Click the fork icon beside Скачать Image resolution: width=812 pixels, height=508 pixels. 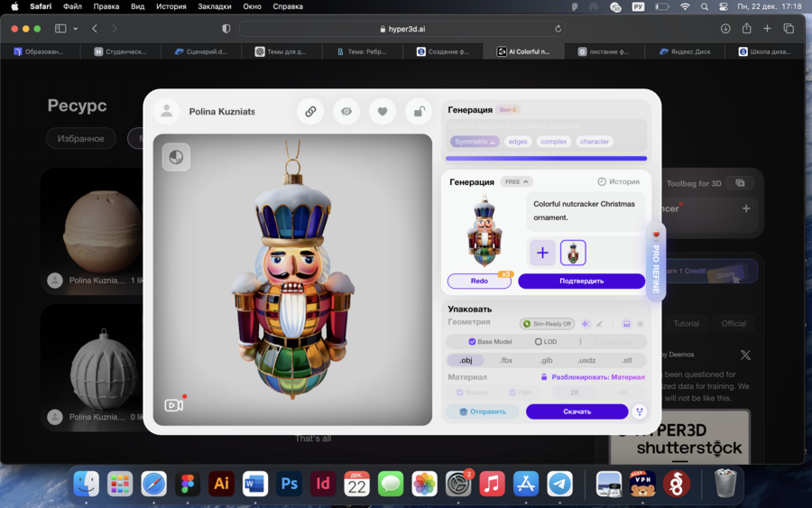[640, 411]
